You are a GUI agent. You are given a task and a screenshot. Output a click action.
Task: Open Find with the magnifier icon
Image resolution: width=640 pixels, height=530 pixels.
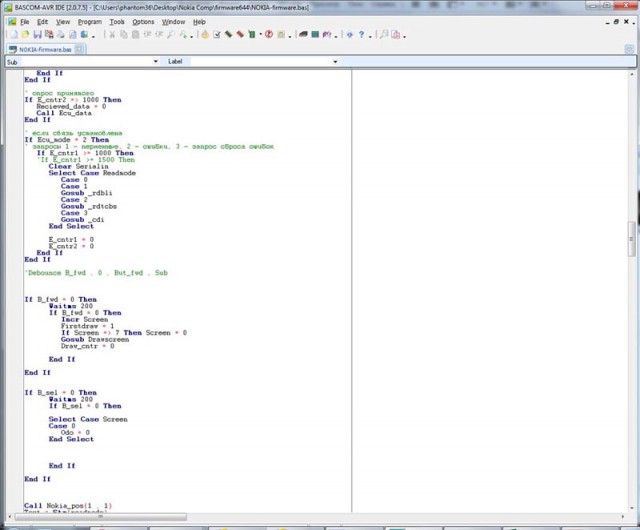[171, 35]
